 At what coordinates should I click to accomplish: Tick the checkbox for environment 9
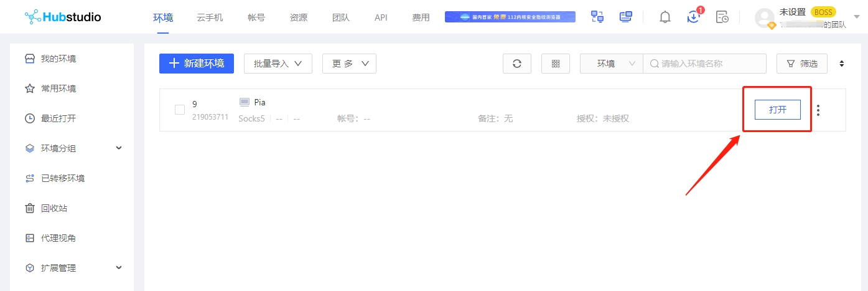(x=180, y=110)
